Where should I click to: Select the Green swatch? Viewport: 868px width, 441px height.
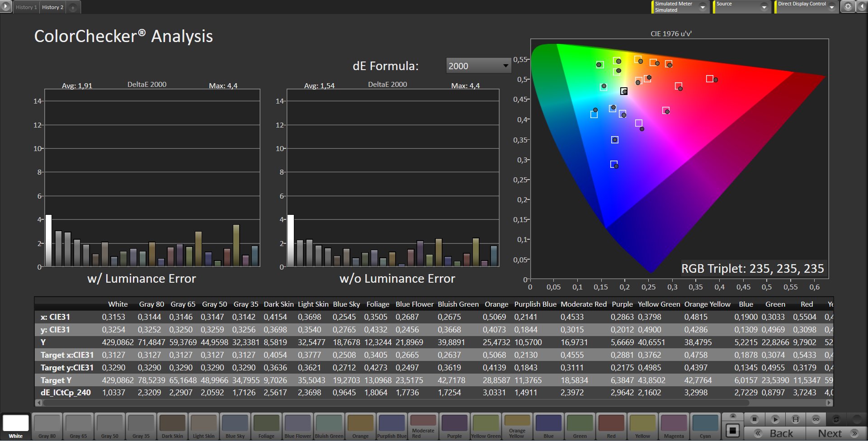coord(580,426)
